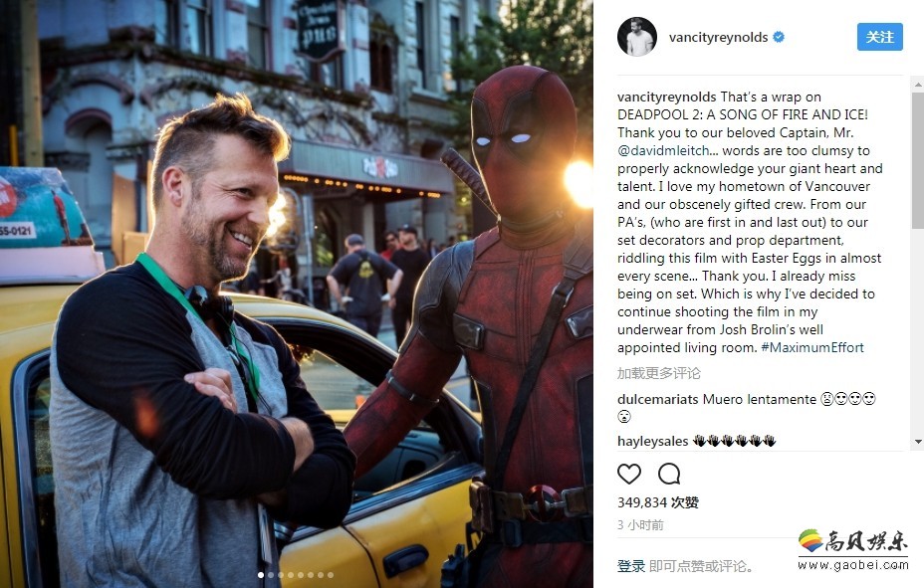The image size is (924, 588).
Task: Click the scrollbar down arrow
Action: click(x=918, y=442)
